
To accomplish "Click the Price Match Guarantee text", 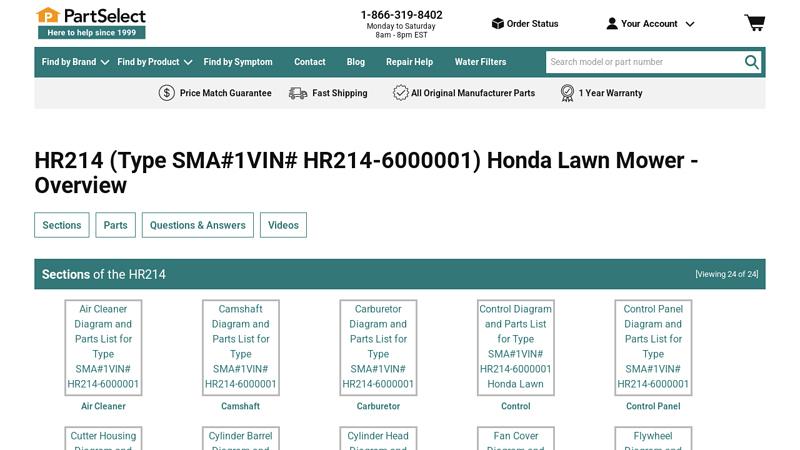I will [x=226, y=93].
